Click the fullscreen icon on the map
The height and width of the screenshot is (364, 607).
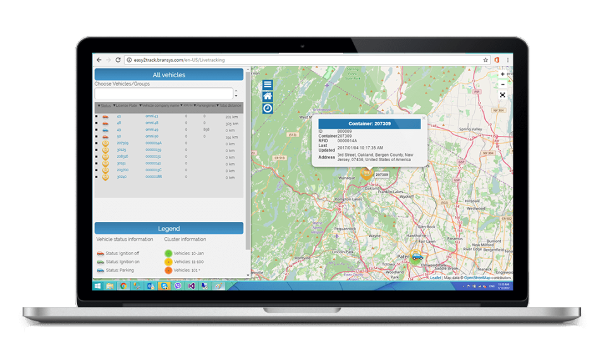coord(503,95)
